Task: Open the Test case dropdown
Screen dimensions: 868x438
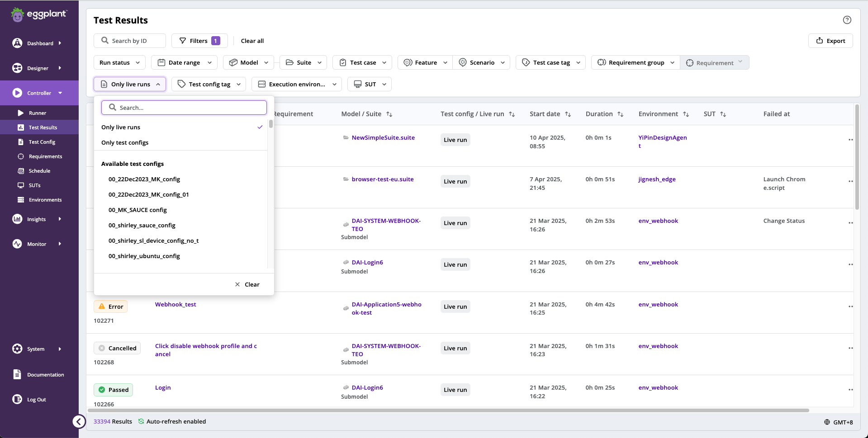Action: tap(362, 62)
